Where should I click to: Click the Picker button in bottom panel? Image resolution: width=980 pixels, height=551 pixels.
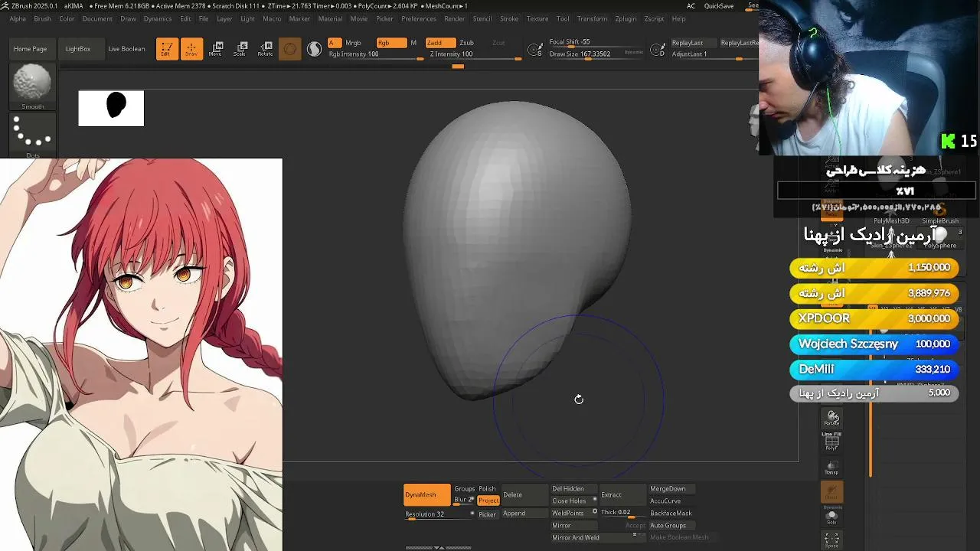[x=487, y=514]
